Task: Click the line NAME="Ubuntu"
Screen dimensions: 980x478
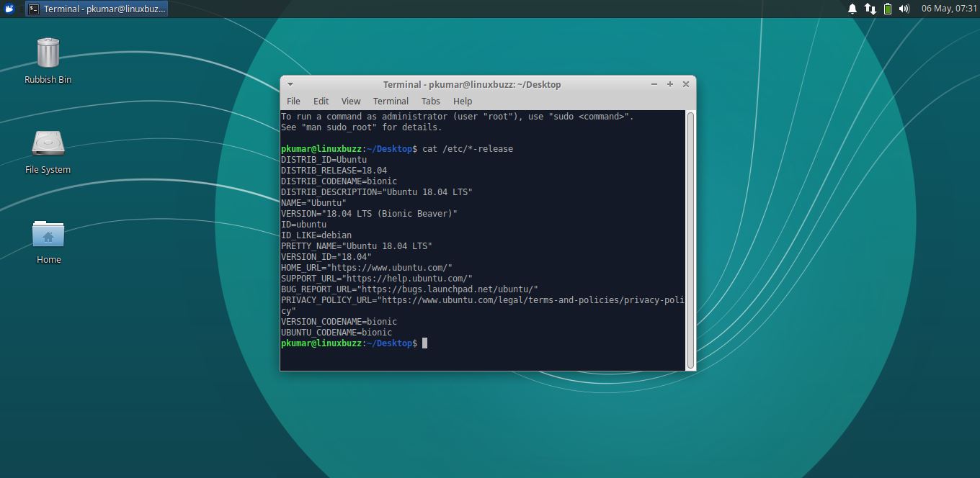Action: (x=313, y=203)
